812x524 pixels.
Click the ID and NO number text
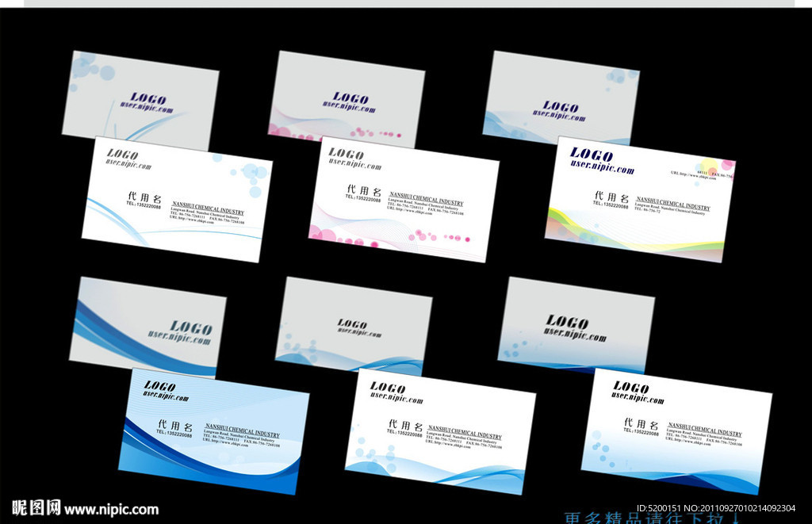[716, 508]
